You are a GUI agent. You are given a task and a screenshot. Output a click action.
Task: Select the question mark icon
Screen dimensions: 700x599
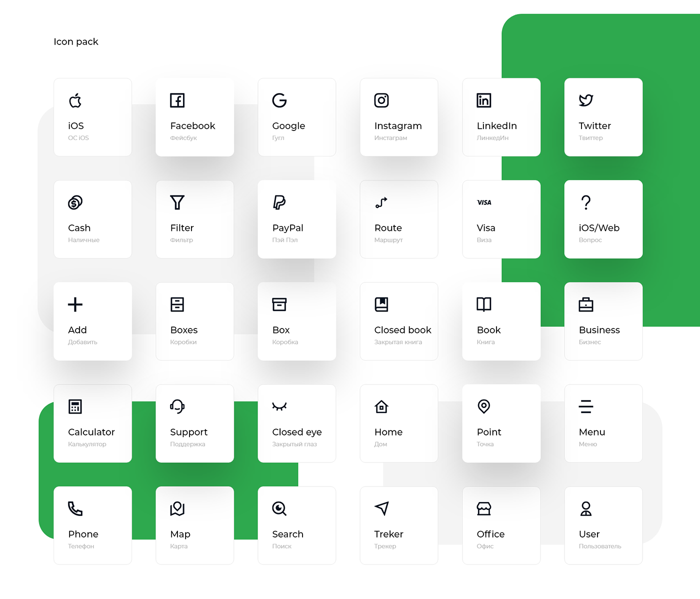pos(586,202)
